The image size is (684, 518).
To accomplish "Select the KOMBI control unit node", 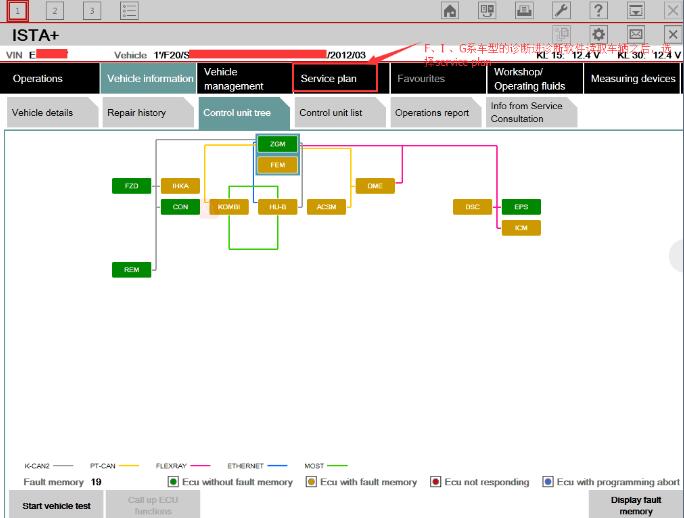I will [x=229, y=207].
